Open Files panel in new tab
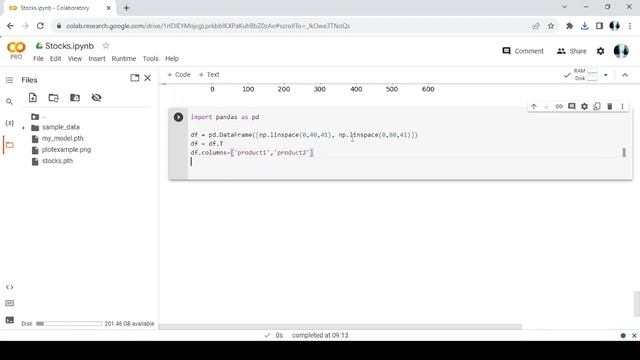Viewport: 640px width, 360px height. [x=134, y=78]
